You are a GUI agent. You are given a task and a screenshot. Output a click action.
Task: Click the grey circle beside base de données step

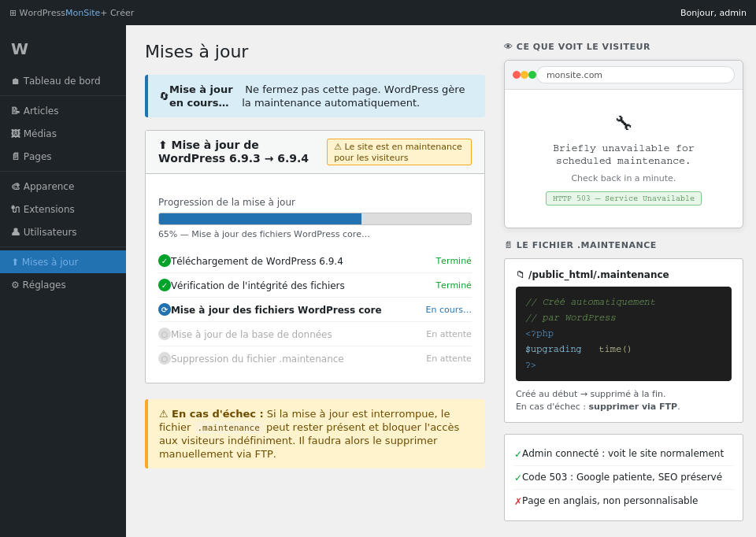[x=165, y=334]
